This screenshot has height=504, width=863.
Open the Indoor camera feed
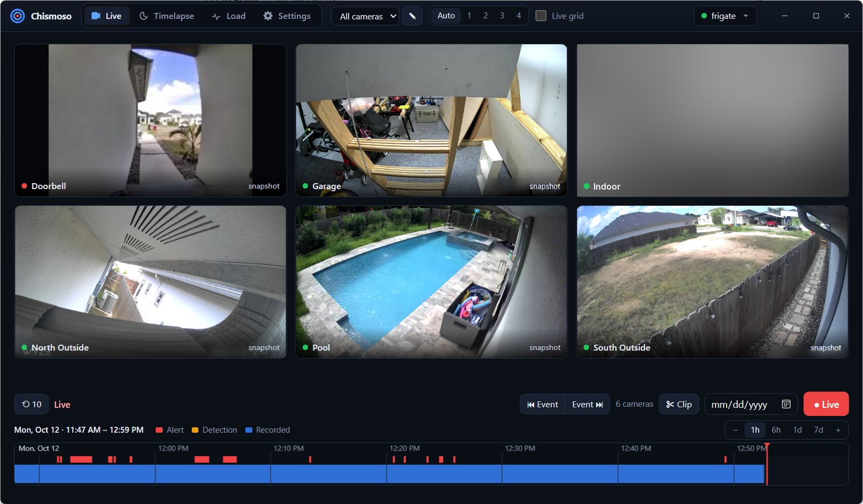(x=712, y=120)
